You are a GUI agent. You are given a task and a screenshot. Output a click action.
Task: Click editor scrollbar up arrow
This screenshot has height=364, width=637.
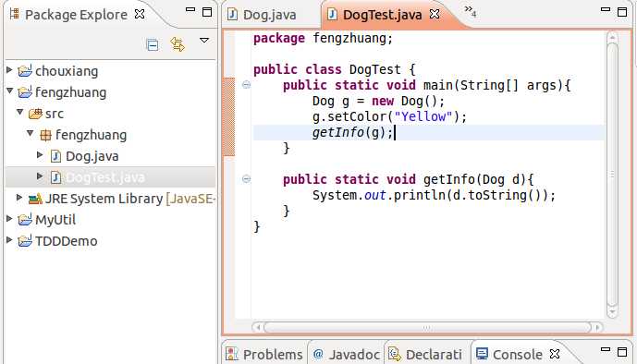point(612,38)
